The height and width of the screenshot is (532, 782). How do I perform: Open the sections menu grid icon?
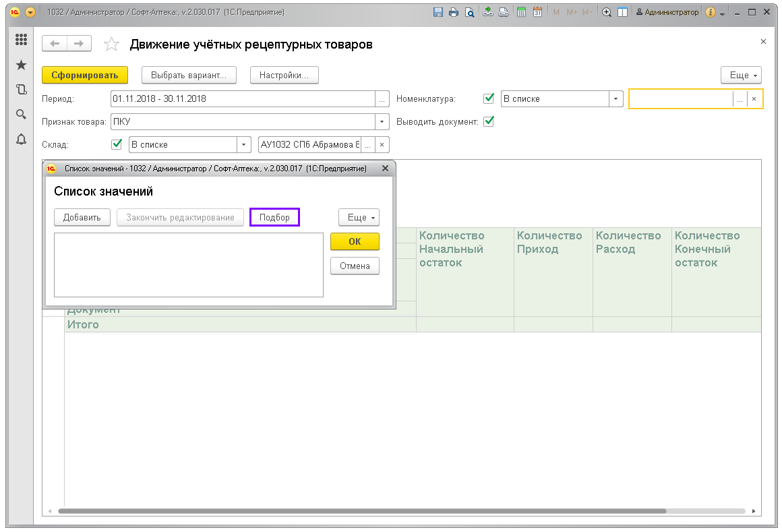pos(21,40)
